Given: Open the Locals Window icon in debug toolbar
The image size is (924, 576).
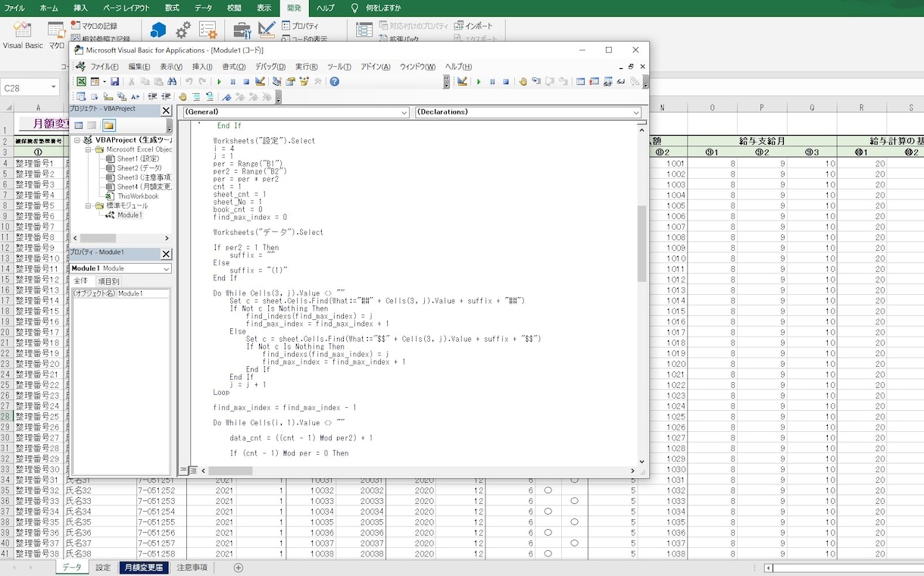Looking at the screenshot, I should pyautogui.click(x=580, y=81).
